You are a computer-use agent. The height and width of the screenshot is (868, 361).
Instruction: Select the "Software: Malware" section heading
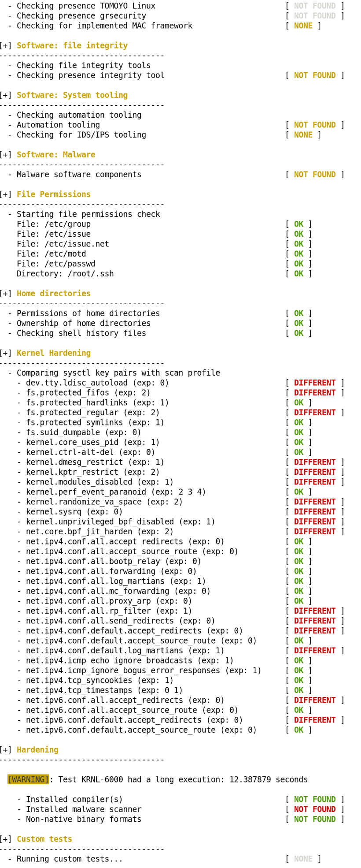(56, 155)
